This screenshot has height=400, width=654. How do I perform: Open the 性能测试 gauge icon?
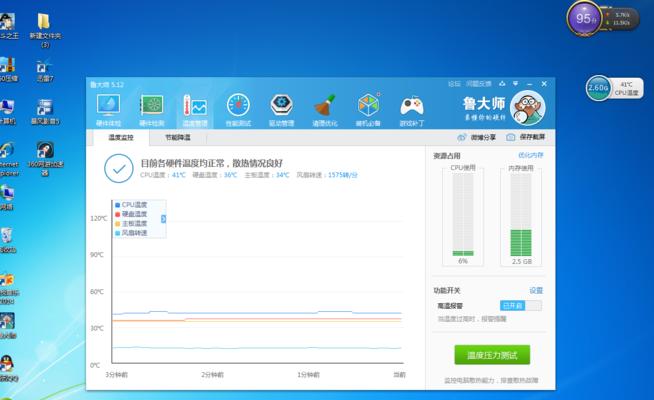(238, 110)
